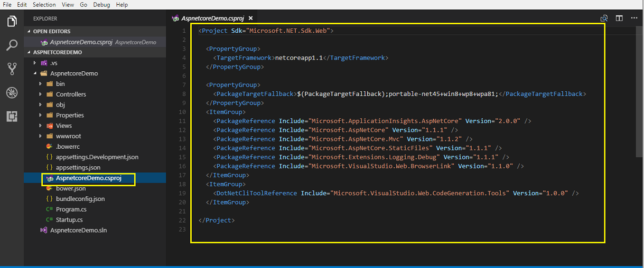Image resolution: width=644 pixels, height=268 pixels.
Task: Open the Help menu
Action: click(122, 5)
